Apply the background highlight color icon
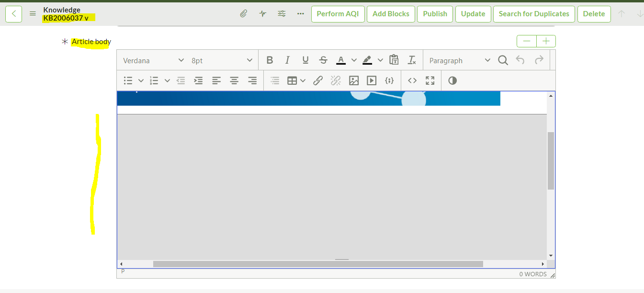 367,60
